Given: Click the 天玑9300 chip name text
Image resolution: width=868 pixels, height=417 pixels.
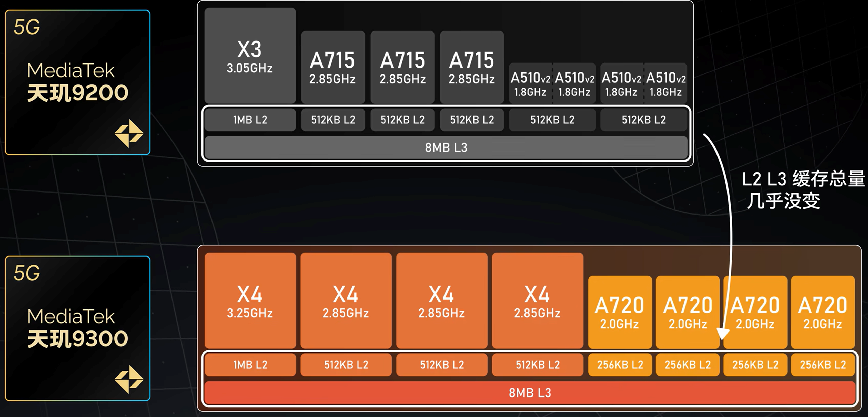Looking at the screenshot, I should pyautogui.click(x=77, y=339).
